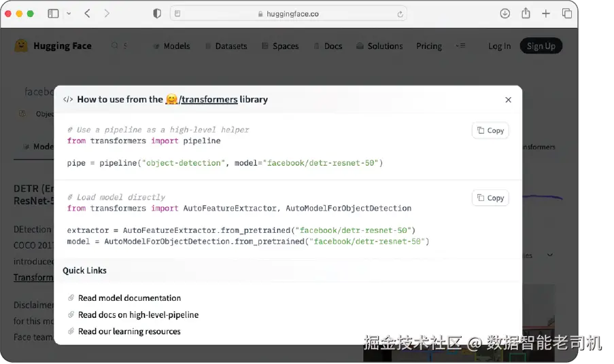Click the Safari sidebar toggle icon
Image resolution: width=614 pixels, height=364 pixels.
click(53, 14)
